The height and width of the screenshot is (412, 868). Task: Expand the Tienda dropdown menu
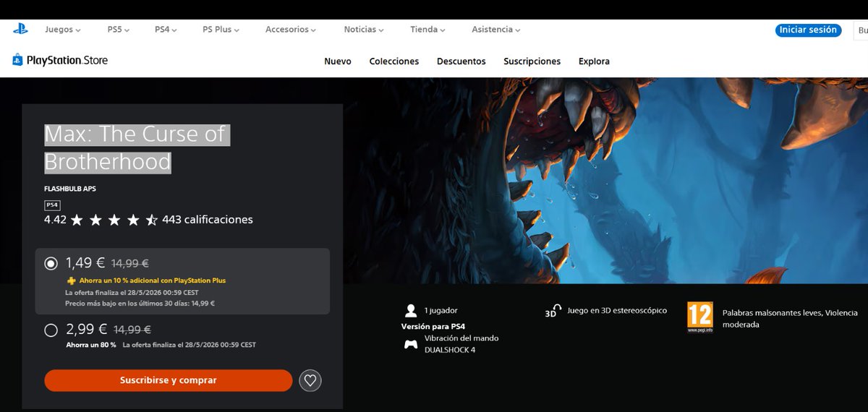427,30
